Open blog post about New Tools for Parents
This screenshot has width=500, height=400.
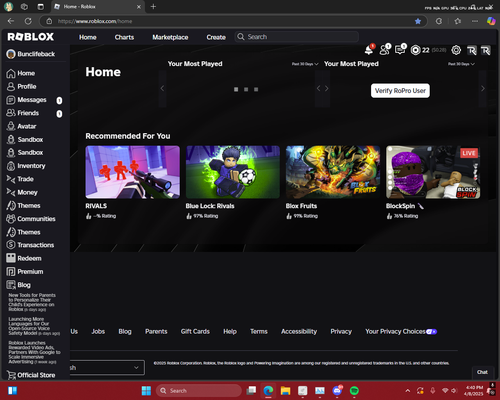[32, 302]
